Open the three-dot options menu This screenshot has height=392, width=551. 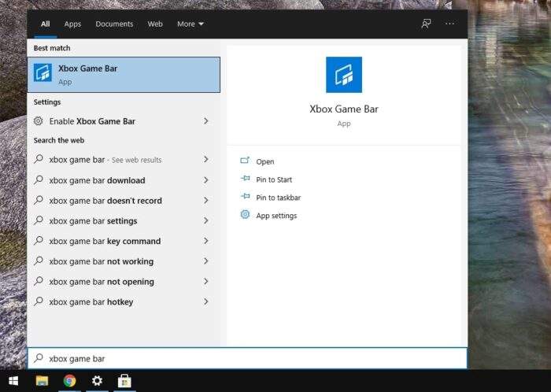(449, 24)
